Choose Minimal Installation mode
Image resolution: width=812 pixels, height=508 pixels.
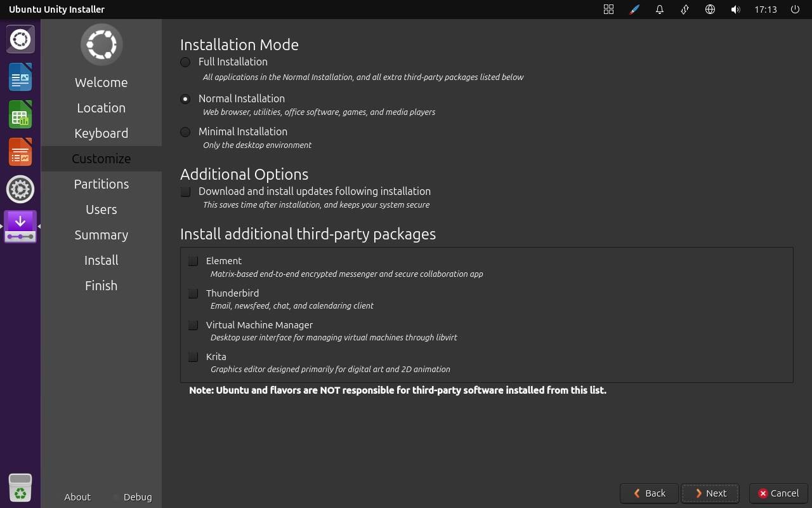[x=185, y=132]
